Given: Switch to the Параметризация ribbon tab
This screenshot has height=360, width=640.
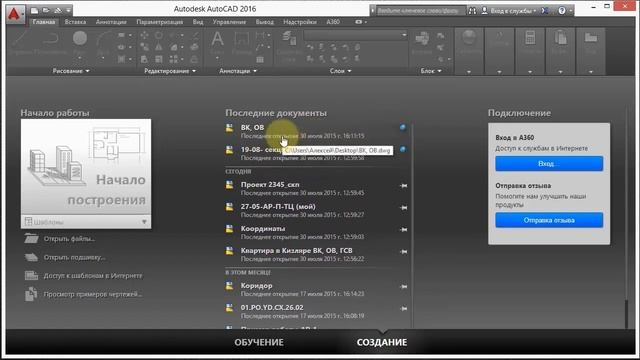Looking at the screenshot, I should click(x=160, y=22).
